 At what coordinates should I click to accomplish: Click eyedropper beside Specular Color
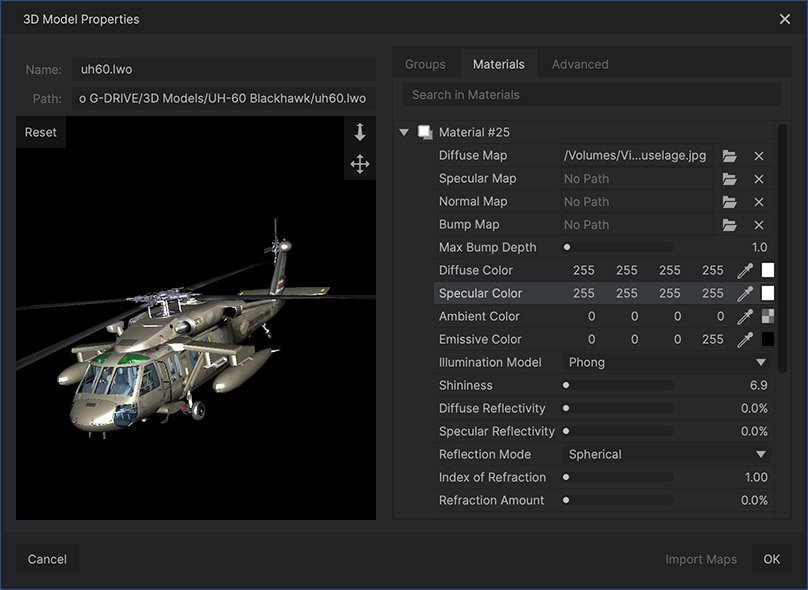click(745, 293)
